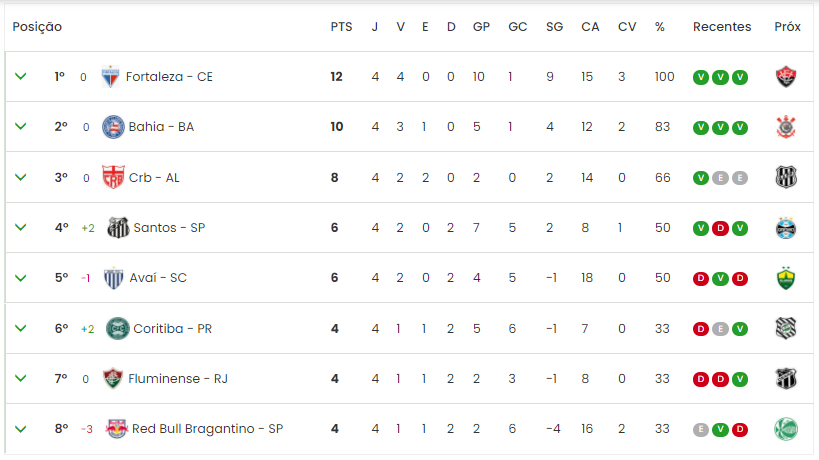The width and height of the screenshot is (819, 460).
Task: Sort table by PTS column header
Action: point(341,27)
